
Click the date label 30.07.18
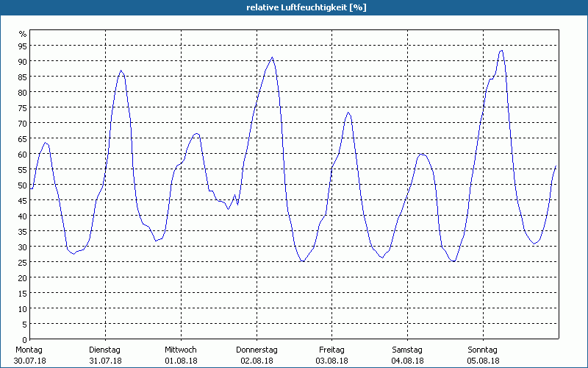[29, 361]
